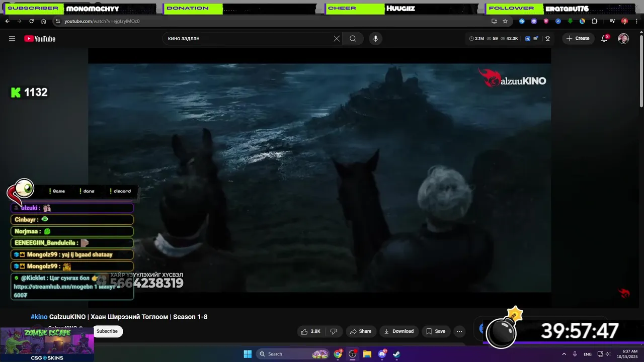Download the video
Screen dimensions: 644x362
(398, 331)
